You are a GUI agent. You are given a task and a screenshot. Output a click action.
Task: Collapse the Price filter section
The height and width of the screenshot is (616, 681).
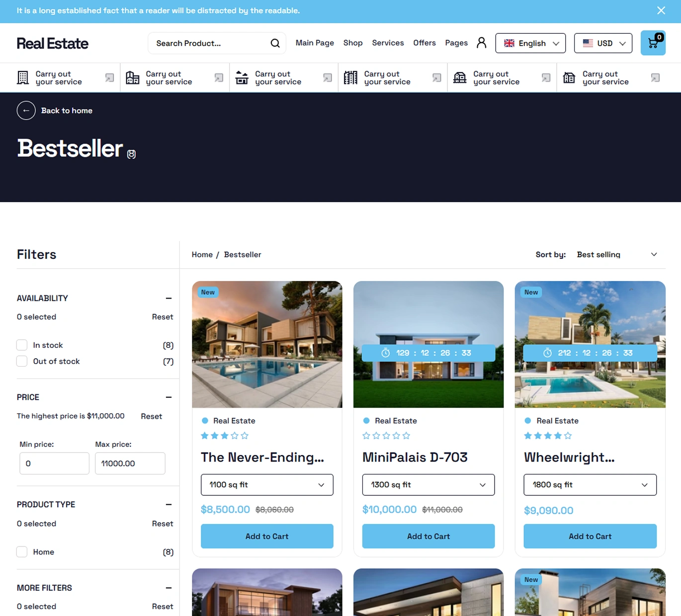click(x=169, y=397)
